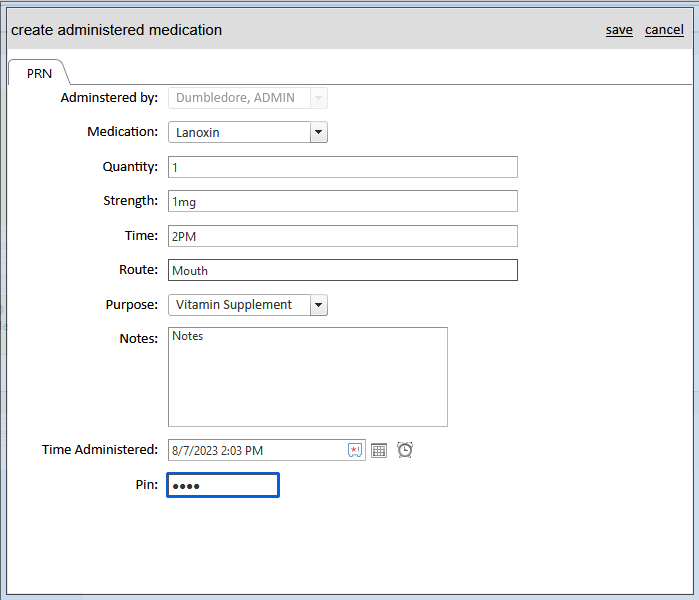Screen dimensions: 699x600
Task: Expand the Medication dropdown arrow
Action: coord(319,132)
